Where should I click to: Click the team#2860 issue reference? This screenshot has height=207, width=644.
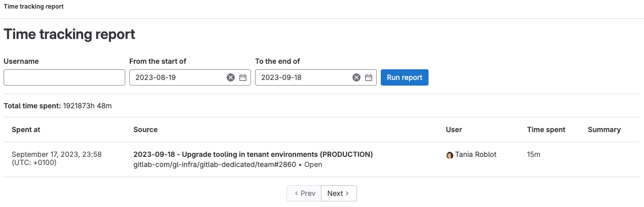click(x=214, y=164)
